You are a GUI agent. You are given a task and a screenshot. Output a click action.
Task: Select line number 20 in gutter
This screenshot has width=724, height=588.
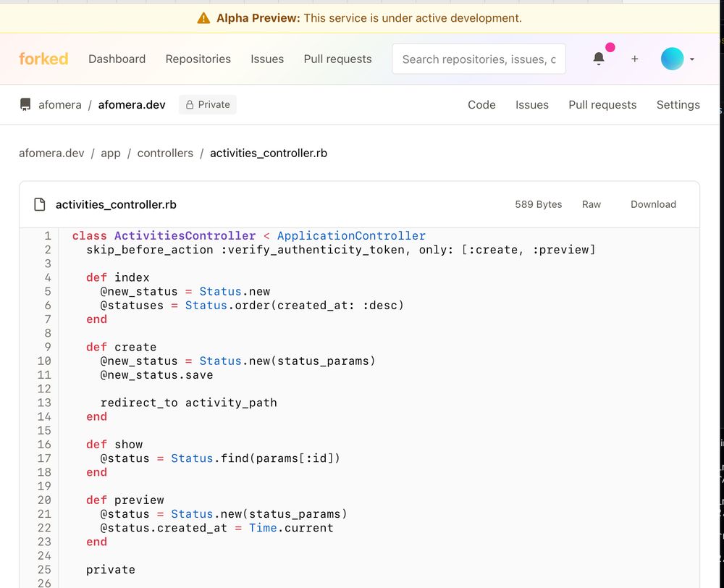[44, 500]
